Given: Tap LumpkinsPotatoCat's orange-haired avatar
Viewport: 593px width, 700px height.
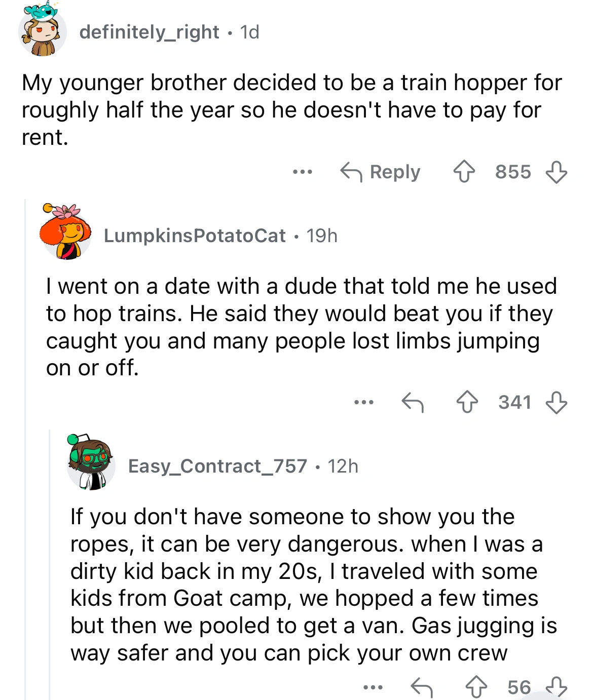Looking at the screenshot, I should 65,233.
